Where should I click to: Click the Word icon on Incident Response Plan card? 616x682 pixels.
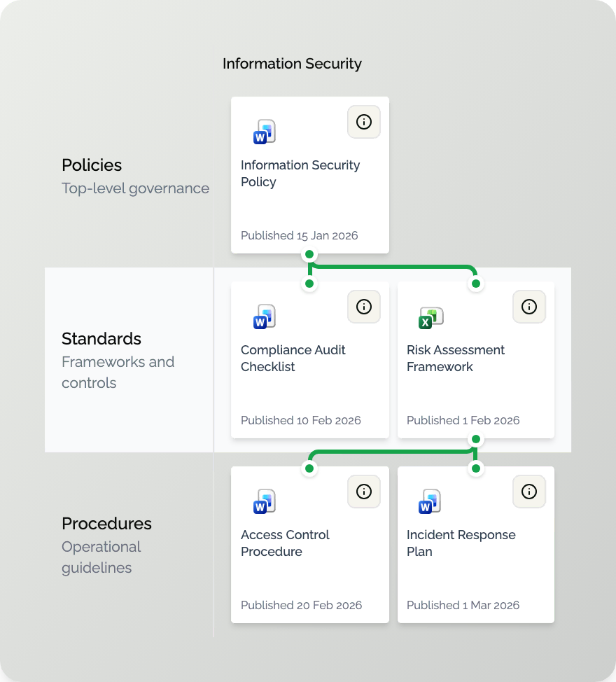click(429, 501)
